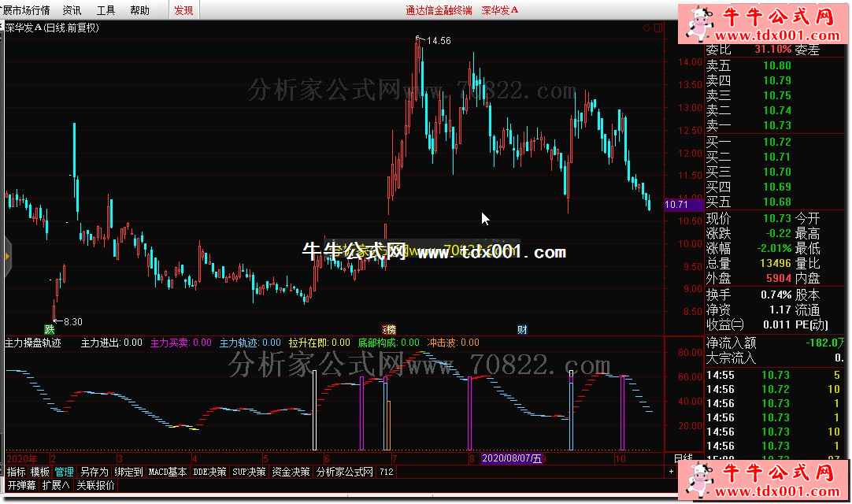Click the 8.30 low price label

pyautogui.click(x=72, y=322)
